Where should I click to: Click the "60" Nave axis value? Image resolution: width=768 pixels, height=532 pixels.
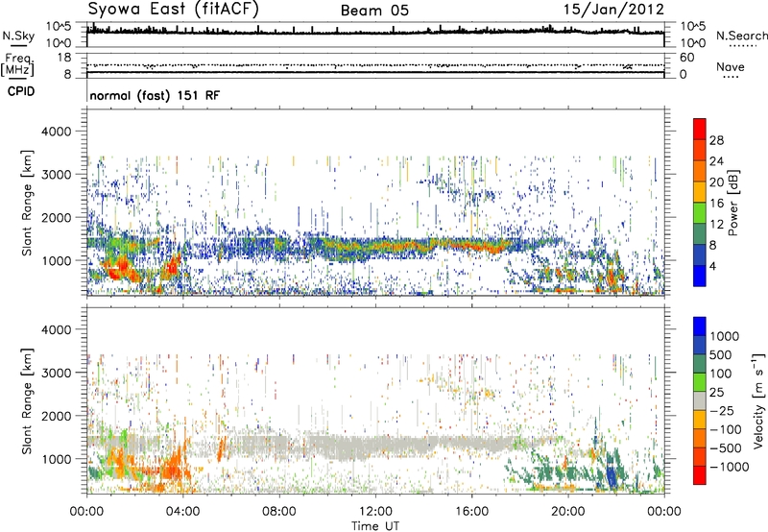pos(687,58)
